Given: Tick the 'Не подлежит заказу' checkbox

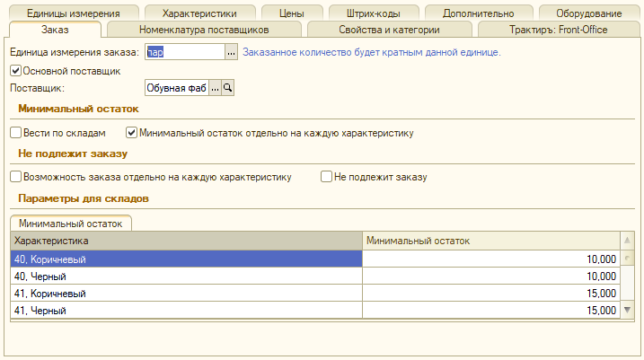Looking at the screenshot, I should coord(327,177).
